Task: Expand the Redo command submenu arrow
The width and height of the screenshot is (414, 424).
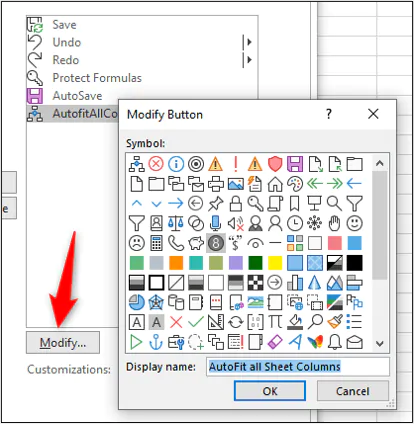Action: click(x=249, y=60)
